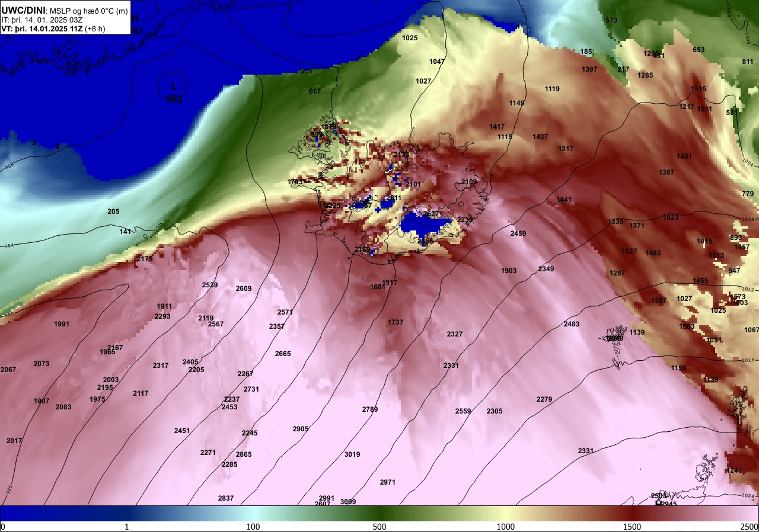
Task: Click the 2865 height value
Action: 244,454
